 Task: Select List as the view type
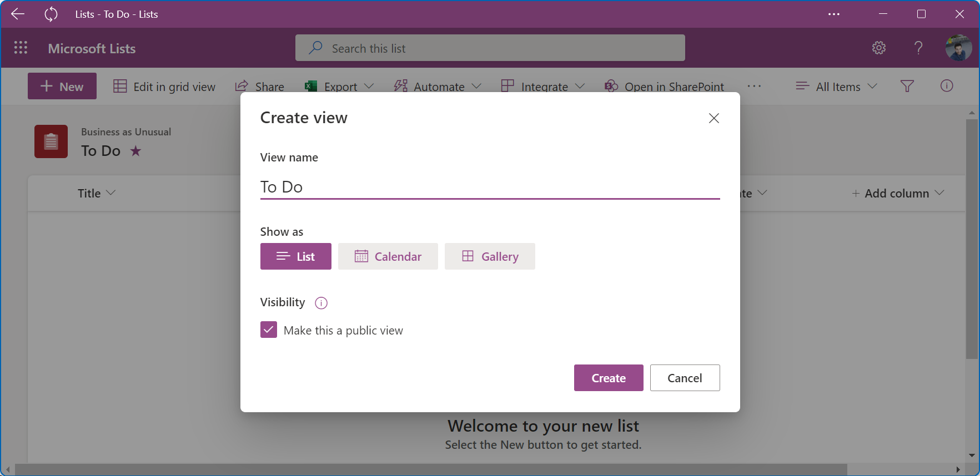(x=295, y=256)
